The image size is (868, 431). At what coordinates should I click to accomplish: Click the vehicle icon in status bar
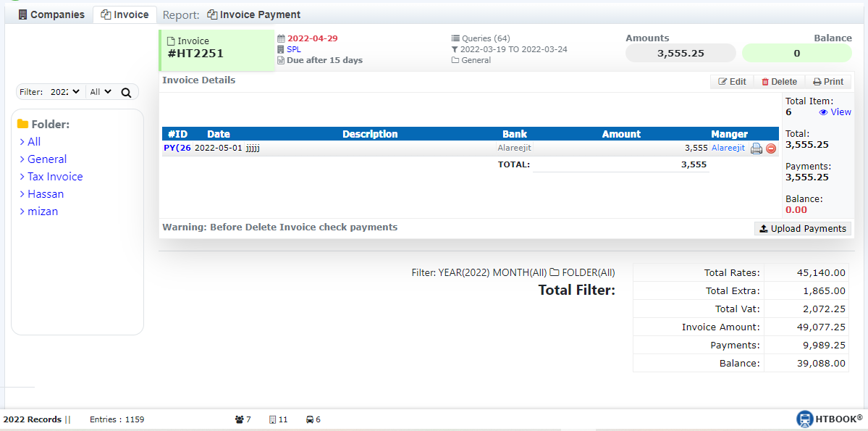pyautogui.click(x=310, y=419)
